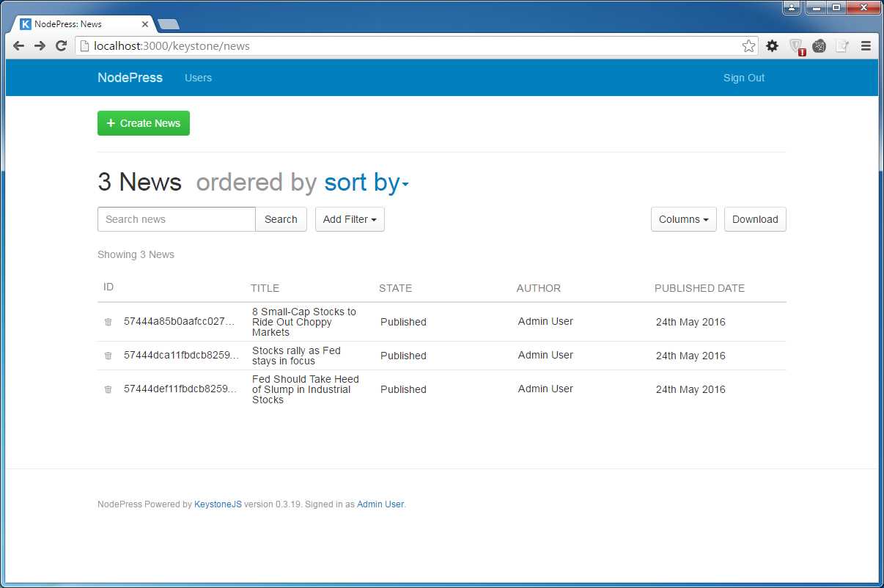Click the AUTHOR column header
884x588 pixels.
tap(539, 288)
